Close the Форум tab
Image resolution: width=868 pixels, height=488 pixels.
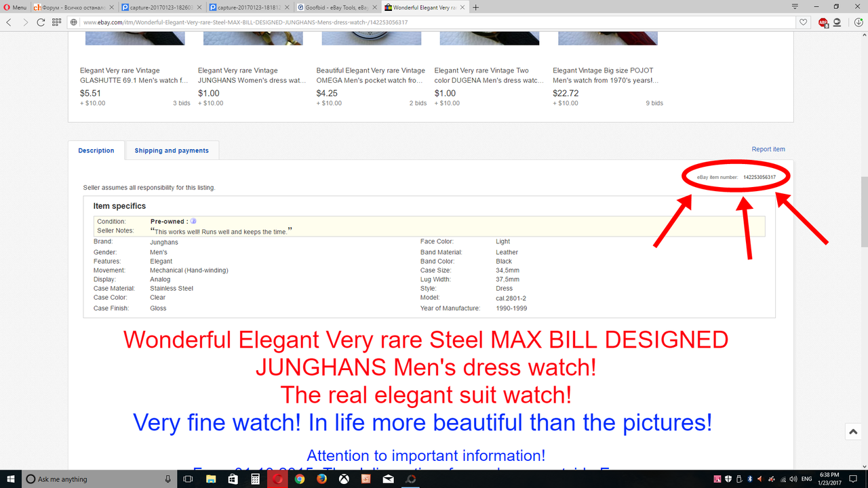point(112,7)
